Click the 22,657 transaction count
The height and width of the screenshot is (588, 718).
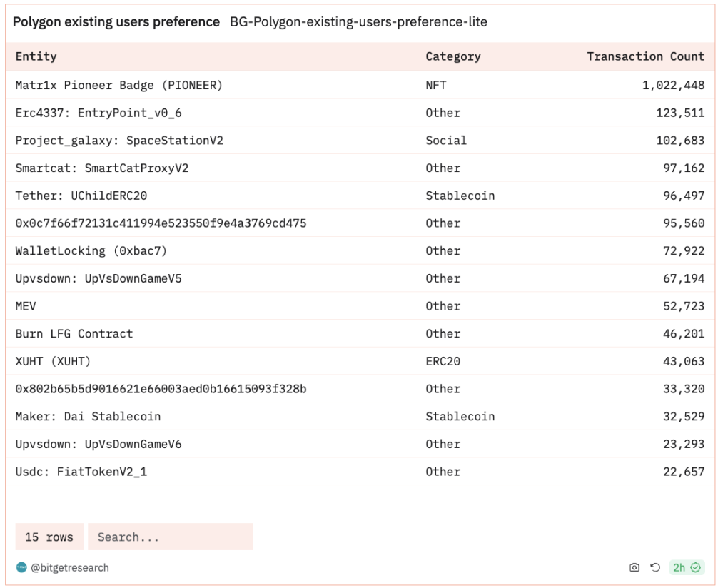[684, 472]
